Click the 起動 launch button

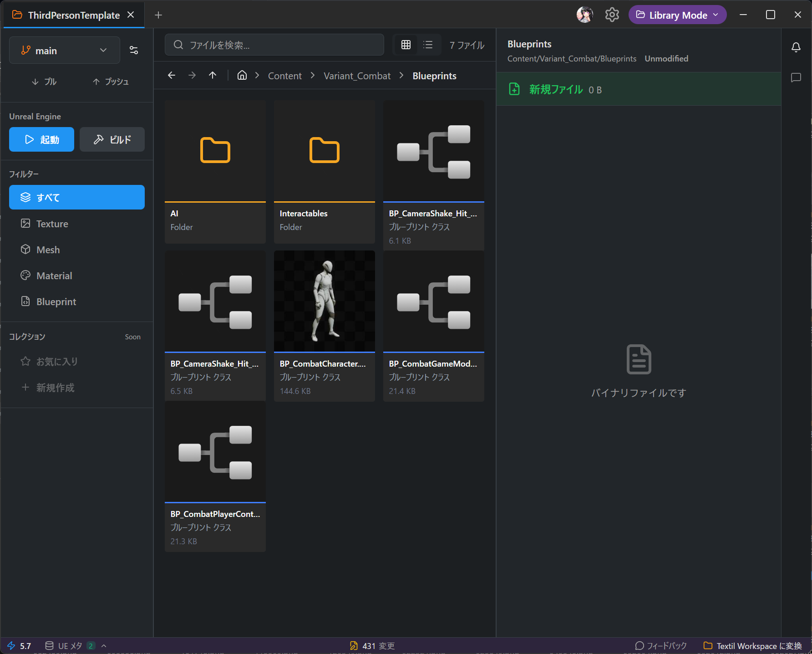tap(41, 139)
